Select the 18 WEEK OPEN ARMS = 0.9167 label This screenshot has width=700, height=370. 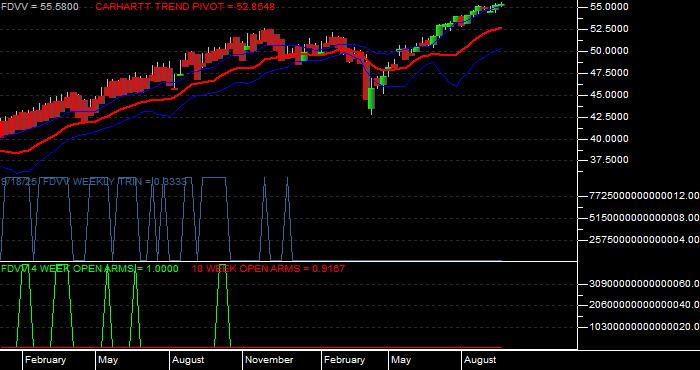point(268,269)
